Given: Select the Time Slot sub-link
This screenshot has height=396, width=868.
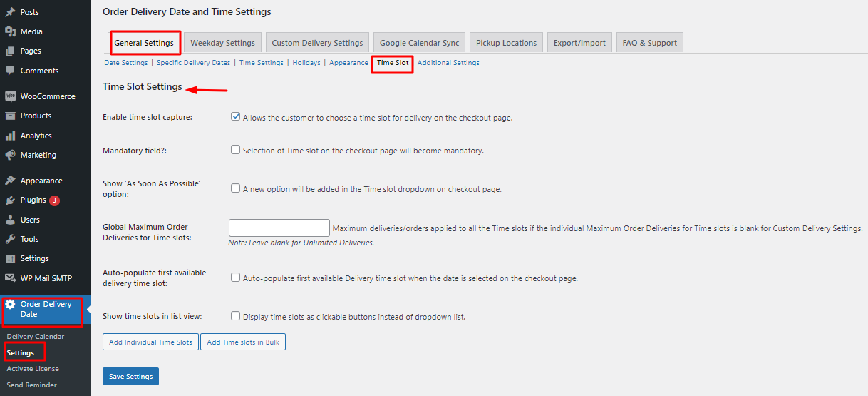Looking at the screenshot, I should pos(393,63).
